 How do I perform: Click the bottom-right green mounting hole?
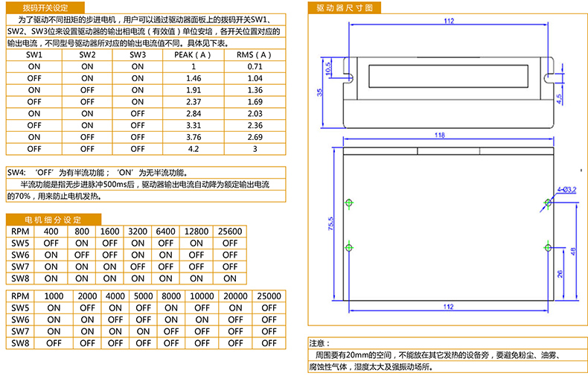[x=547, y=247]
